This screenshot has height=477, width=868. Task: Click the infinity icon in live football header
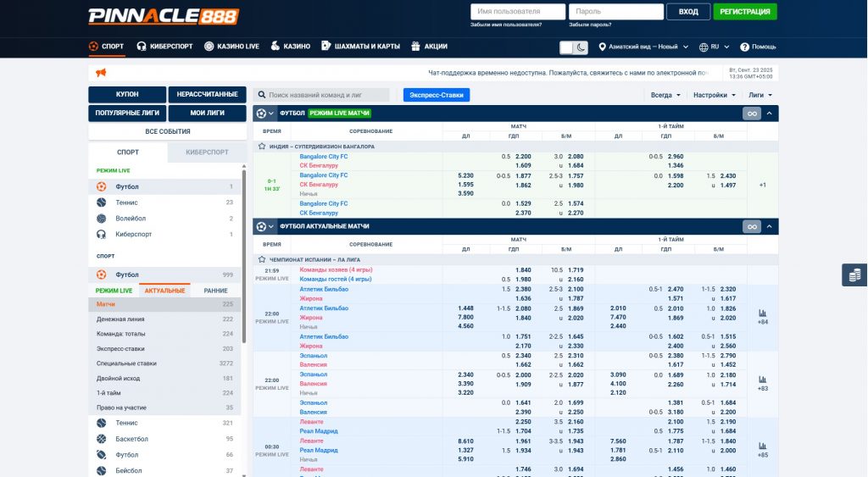[751, 114]
